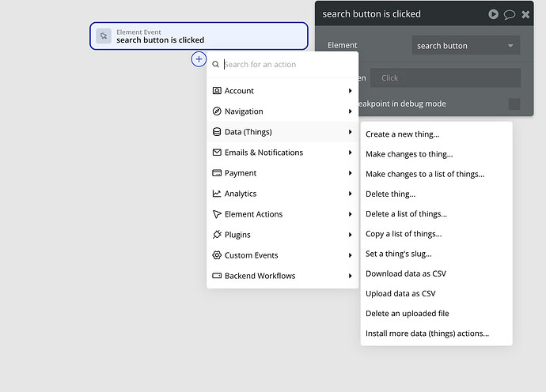Expand the Custom Events submenu arrow

coord(350,255)
